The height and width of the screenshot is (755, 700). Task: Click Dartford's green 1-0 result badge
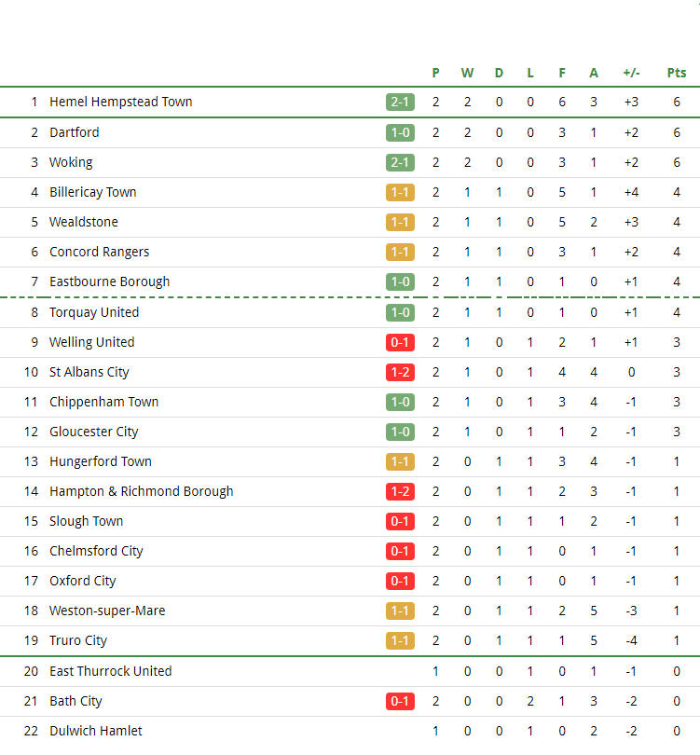pyautogui.click(x=400, y=133)
